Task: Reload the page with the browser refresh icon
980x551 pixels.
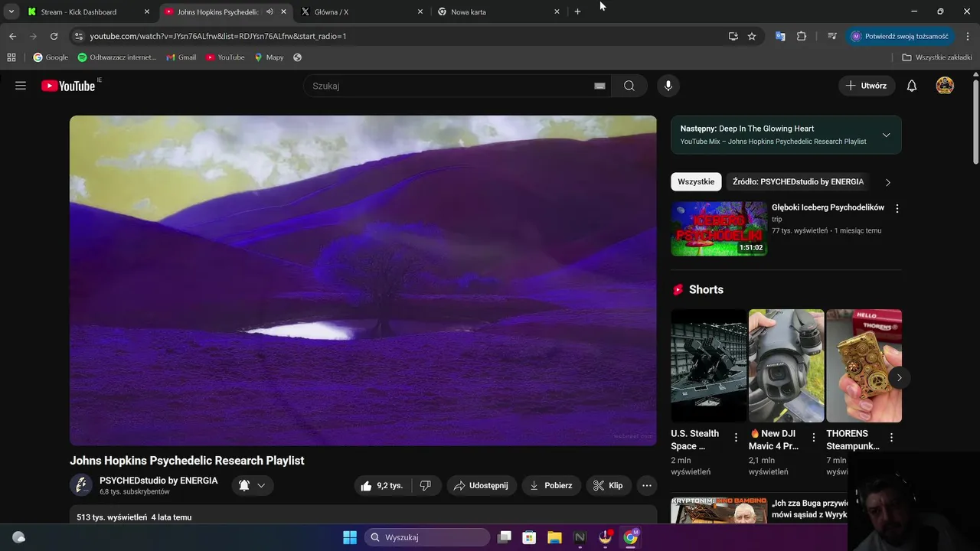Action: click(x=54, y=36)
